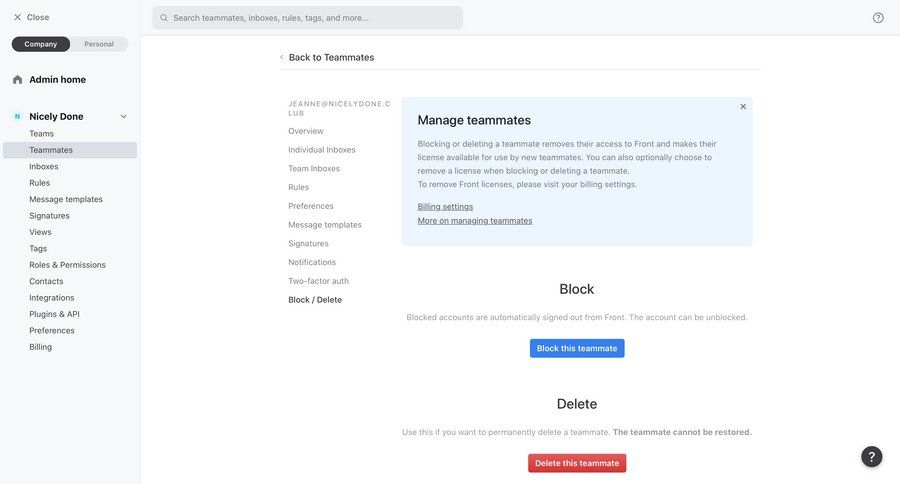Click the Delete this teammate button
Screen dimensions: 900x484
pyautogui.click(x=577, y=463)
